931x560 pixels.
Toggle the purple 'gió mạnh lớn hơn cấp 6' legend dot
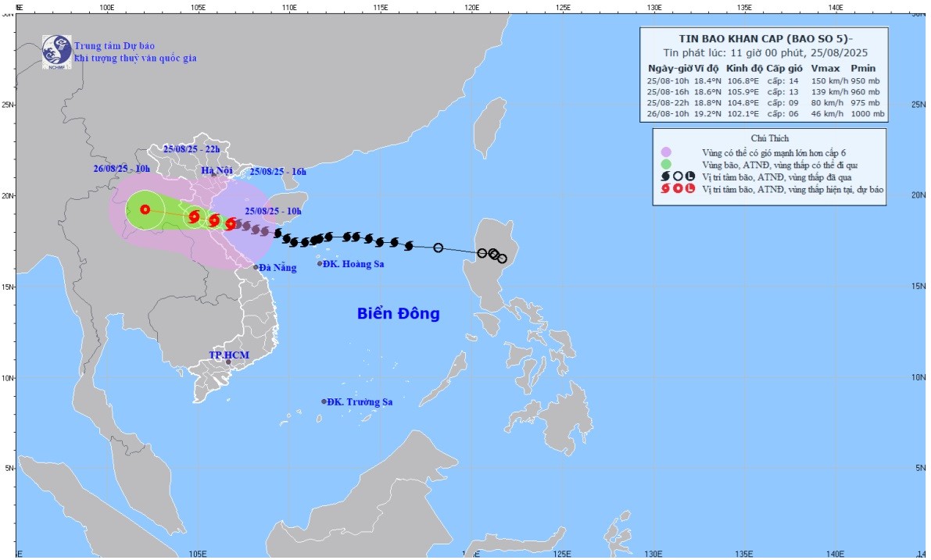[x=667, y=152]
